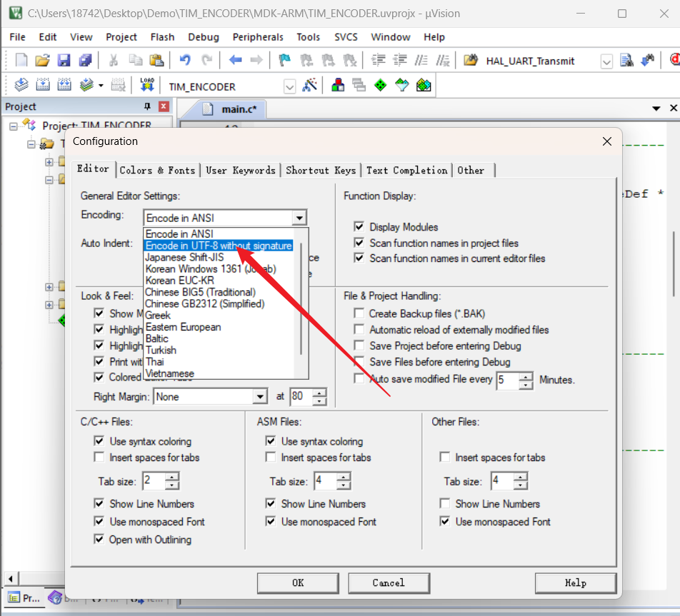Open the Flash menu
The image size is (680, 616).
(x=162, y=37)
